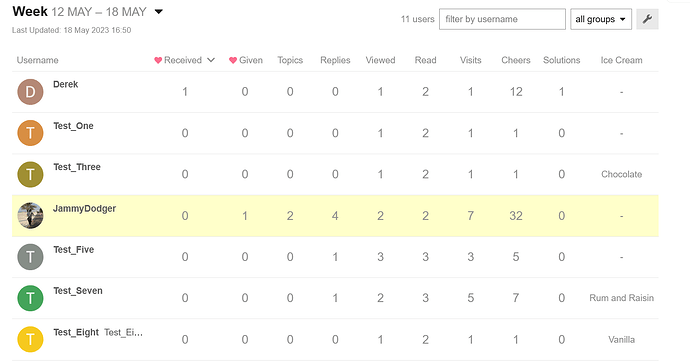The height and width of the screenshot is (362, 690).
Task: Toggle sort chevron next to Received
Action: 211,60
